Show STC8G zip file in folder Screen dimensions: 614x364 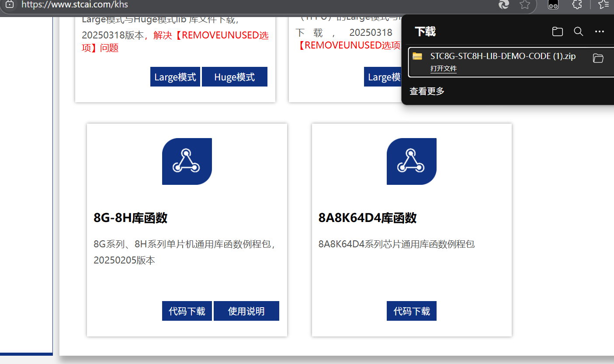click(598, 58)
